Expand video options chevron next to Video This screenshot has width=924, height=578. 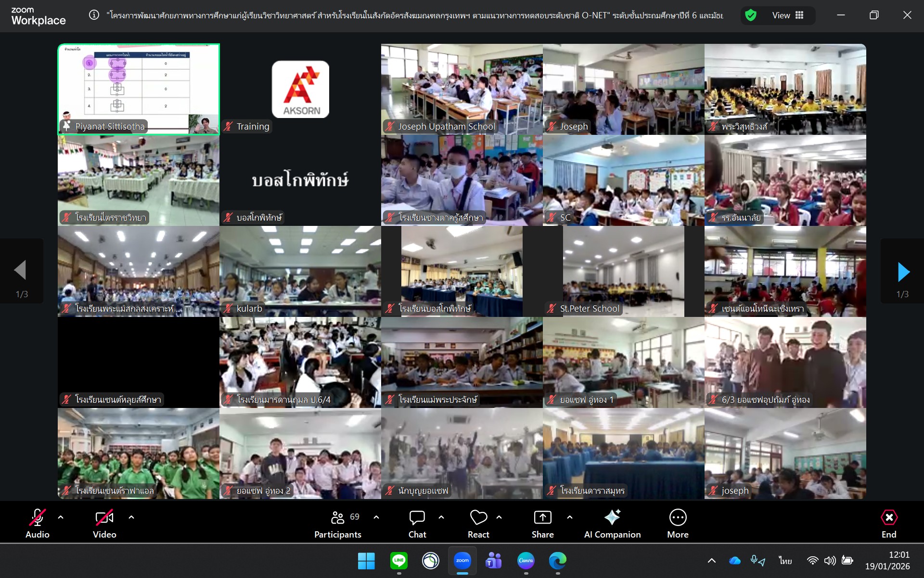[131, 517]
